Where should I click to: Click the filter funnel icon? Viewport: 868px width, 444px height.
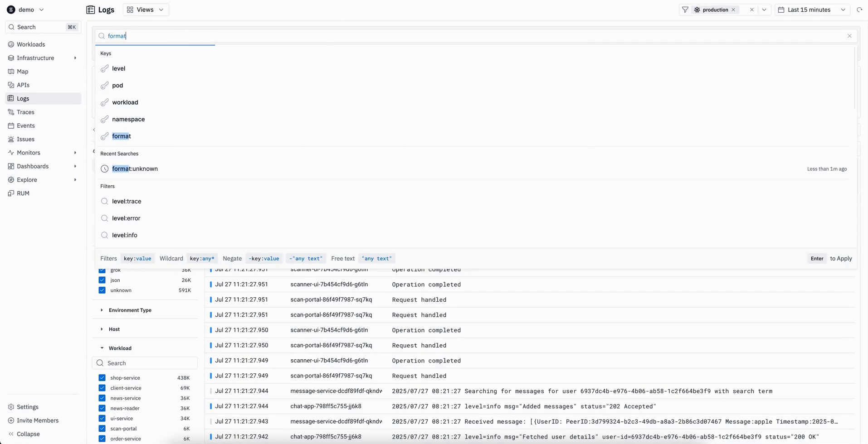tap(685, 10)
